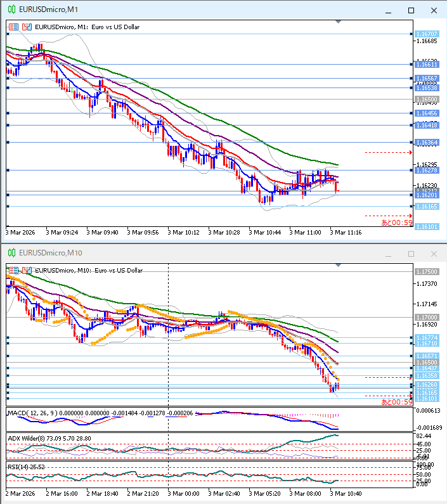Click the chart shift triangle in M1 chart

click(338, 22)
